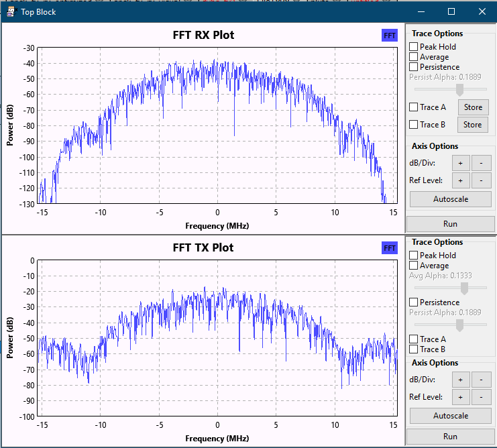Enable Peak Hold for the RX plot
The height and width of the screenshot is (448, 497).
pos(414,47)
